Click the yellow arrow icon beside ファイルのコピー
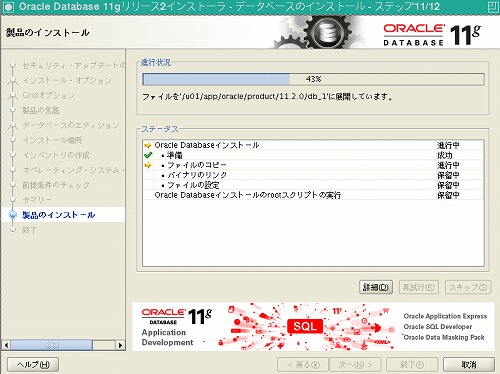500x374 pixels. pos(148,165)
